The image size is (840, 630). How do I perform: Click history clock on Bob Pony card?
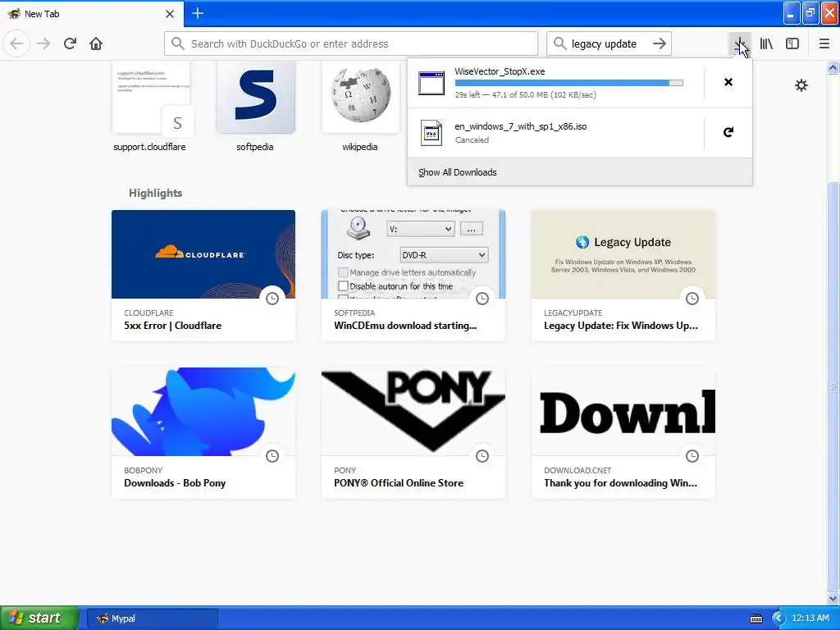[272, 456]
